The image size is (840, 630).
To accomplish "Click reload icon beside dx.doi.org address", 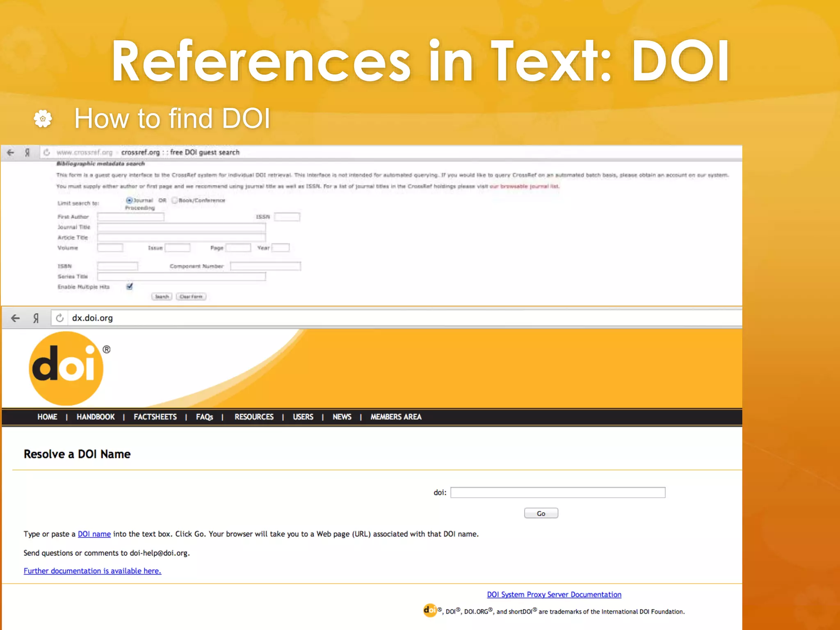I will coord(60,318).
